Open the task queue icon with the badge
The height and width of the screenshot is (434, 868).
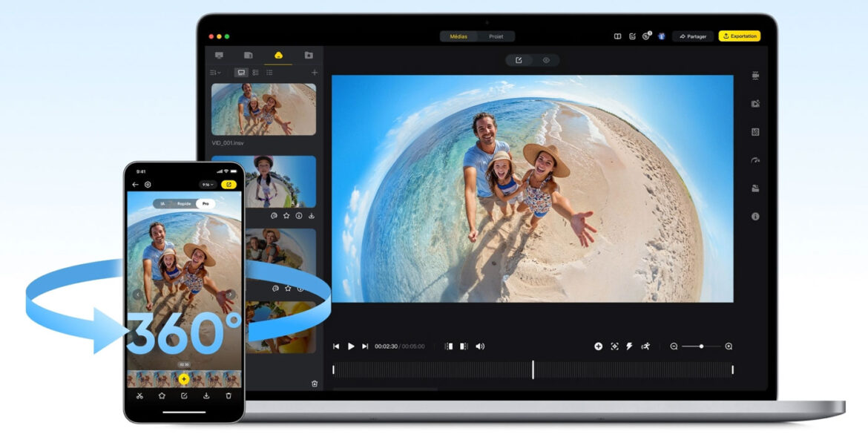[647, 36]
